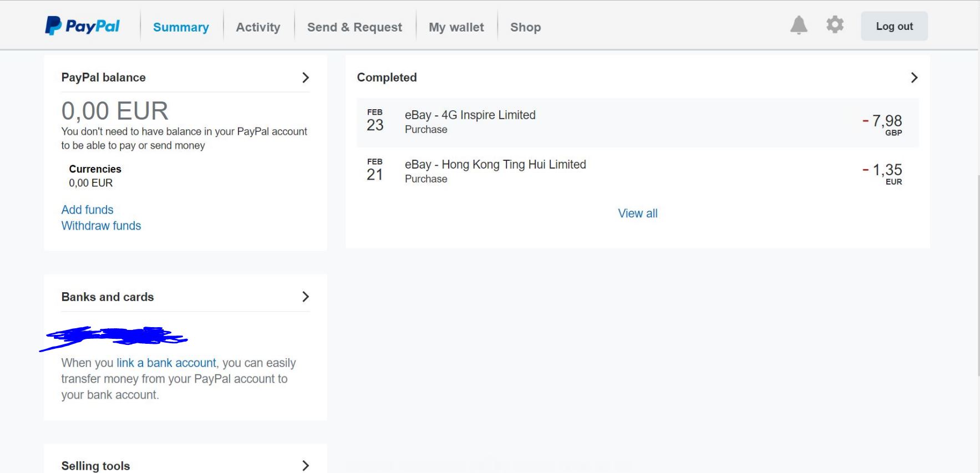Select the Shop tab
The height and width of the screenshot is (473, 980).
click(x=525, y=27)
